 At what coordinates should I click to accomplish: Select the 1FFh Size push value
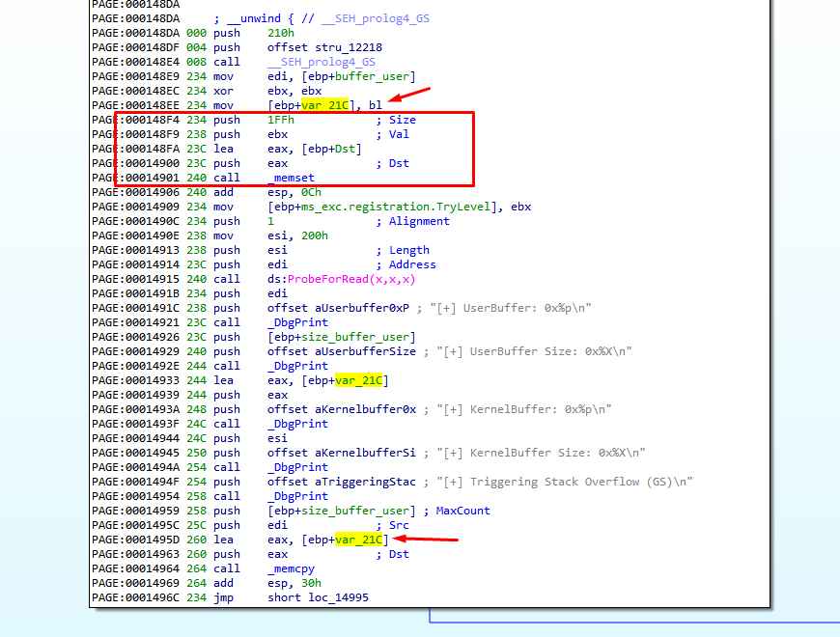[x=281, y=120]
